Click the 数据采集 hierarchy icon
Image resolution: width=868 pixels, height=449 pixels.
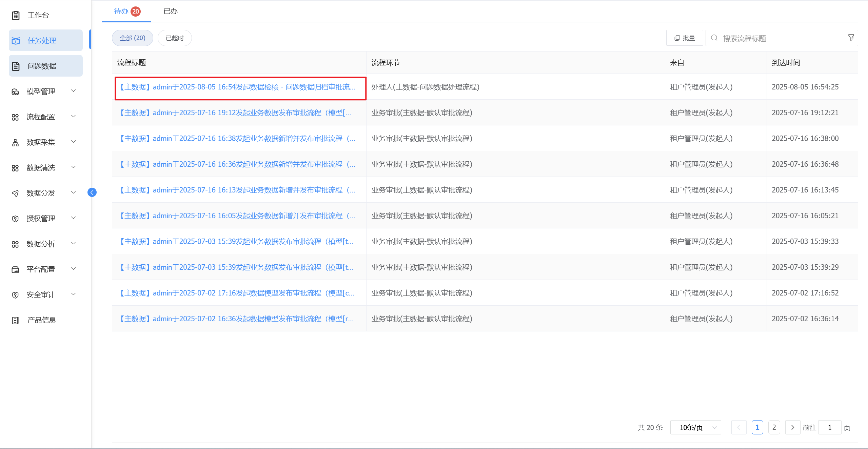click(15, 142)
